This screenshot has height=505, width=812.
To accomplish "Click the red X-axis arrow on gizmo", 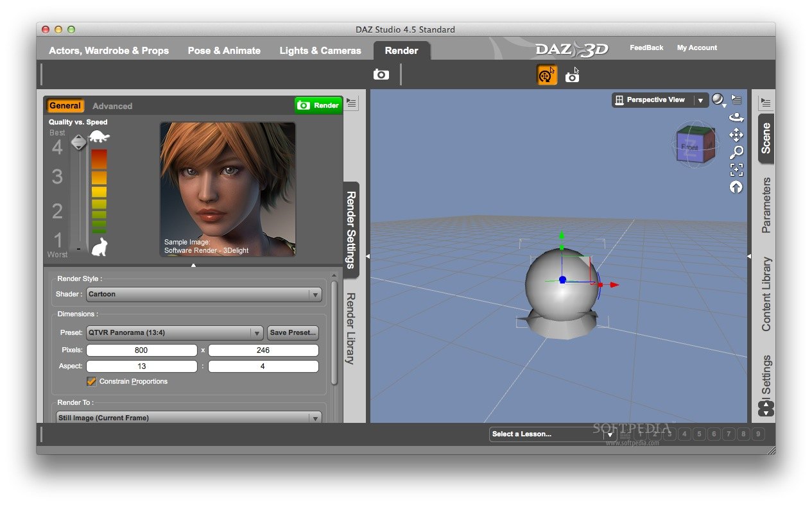I will (614, 284).
